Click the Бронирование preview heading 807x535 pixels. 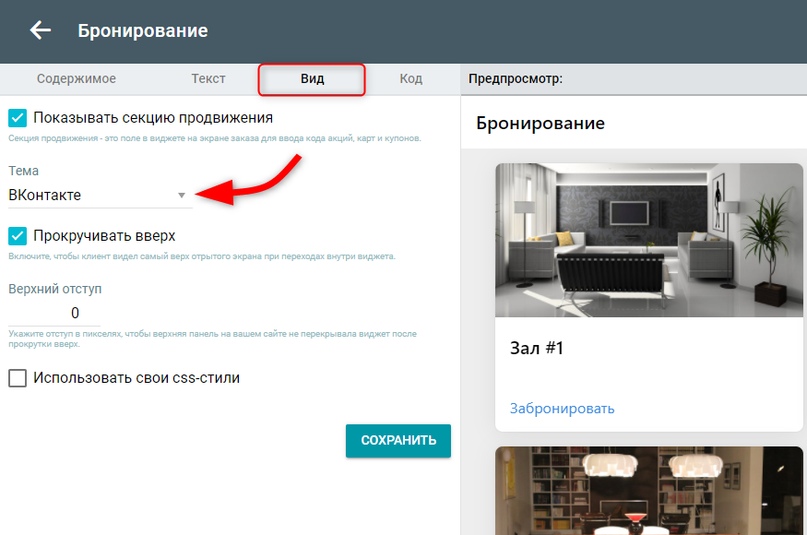click(540, 123)
